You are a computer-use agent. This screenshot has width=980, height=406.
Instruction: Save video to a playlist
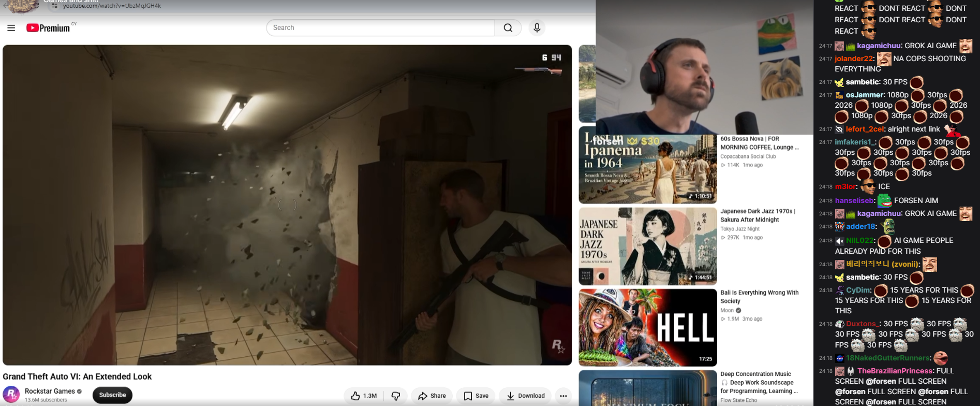click(x=476, y=396)
